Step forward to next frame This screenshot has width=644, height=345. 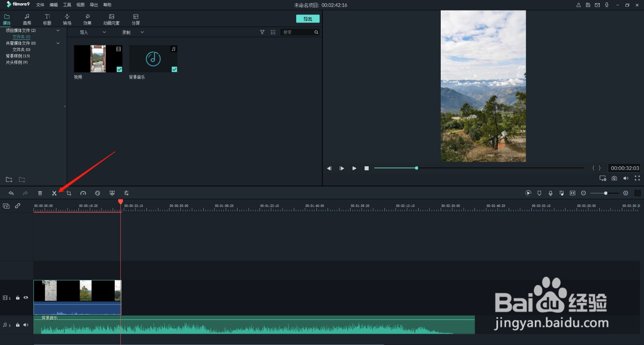[342, 168]
